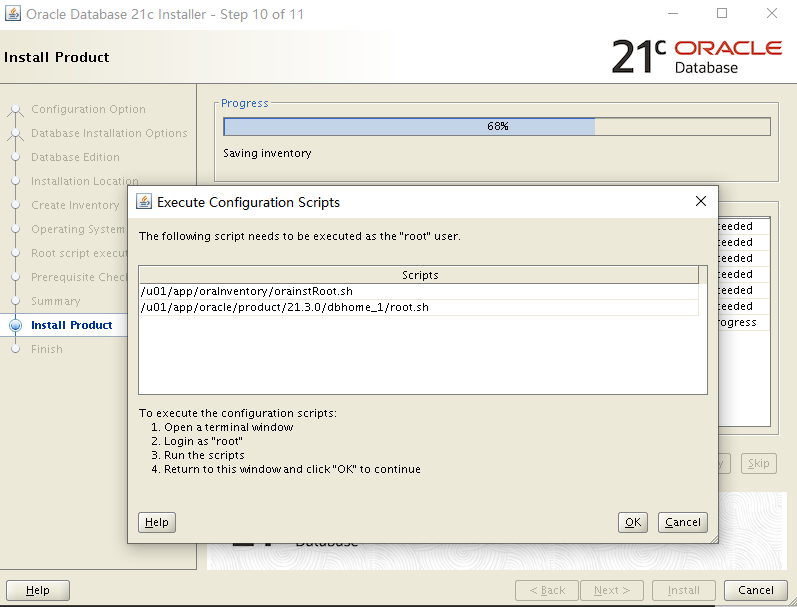Click the Install button in installer
The width and height of the screenshot is (797, 607).
coord(684,590)
